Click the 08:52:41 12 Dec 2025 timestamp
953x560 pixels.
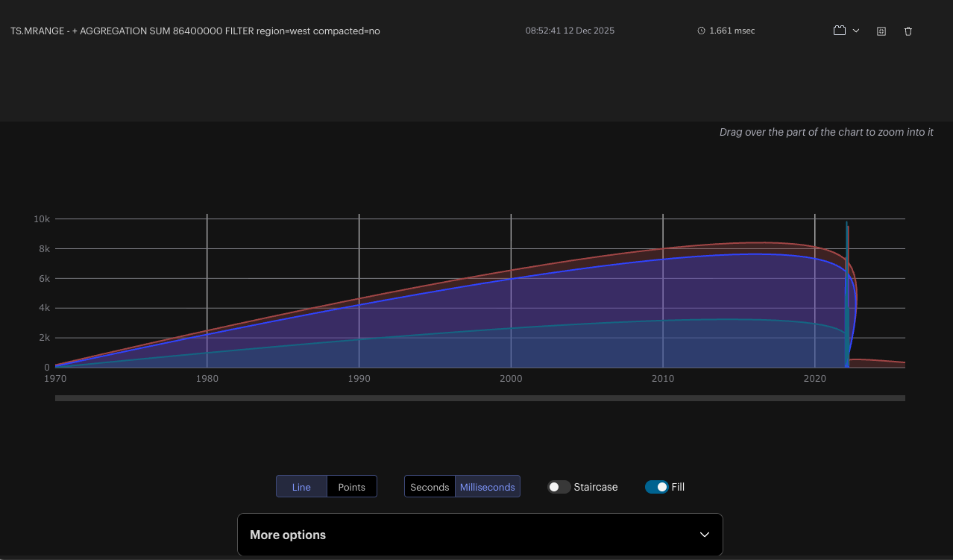(x=570, y=31)
